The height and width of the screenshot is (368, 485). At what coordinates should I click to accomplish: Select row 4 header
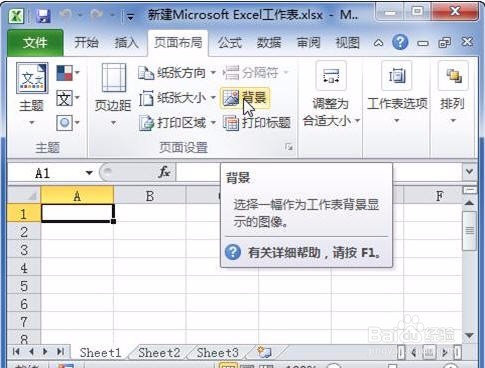pos(24,268)
